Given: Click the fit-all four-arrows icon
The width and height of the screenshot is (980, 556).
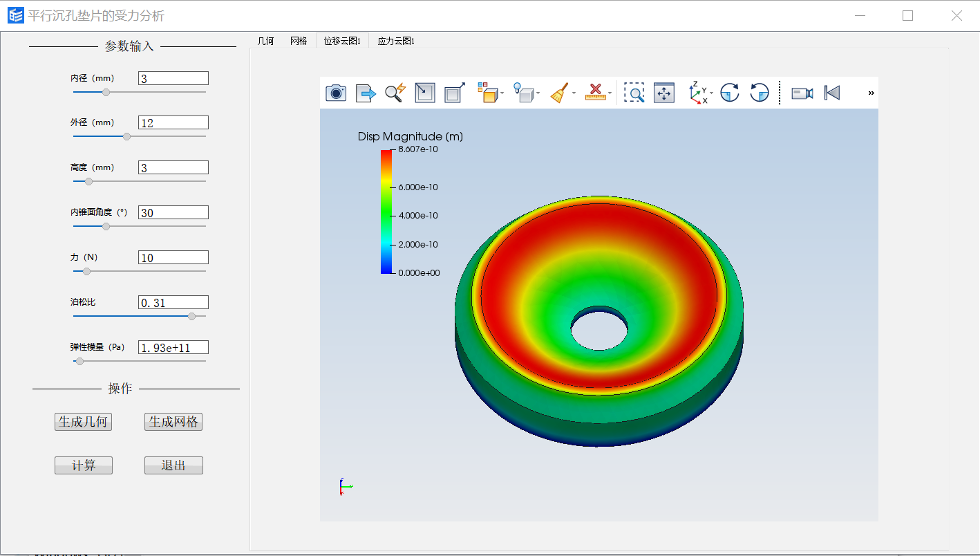Looking at the screenshot, I should click(x=663, y=93).
